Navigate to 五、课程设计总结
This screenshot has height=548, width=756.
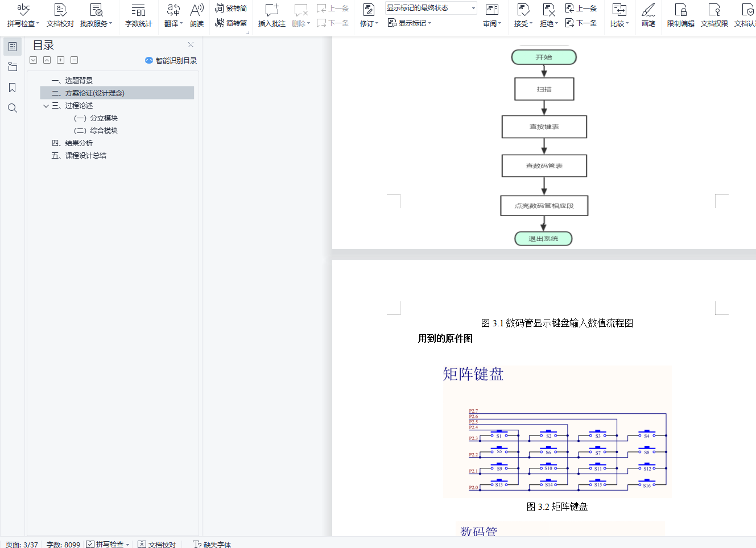click(x=79, y=156)
